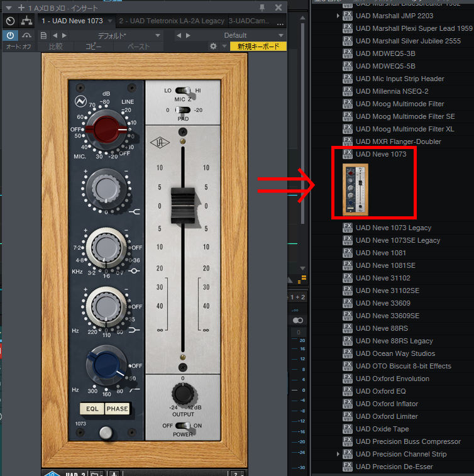Flip the POWER OFF/ON switch

(x=182, y=426)
